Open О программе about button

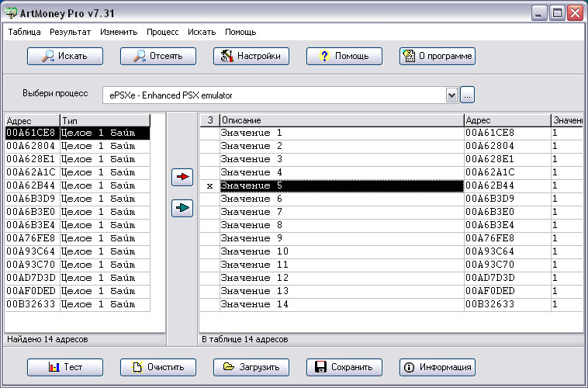point(438,57)
